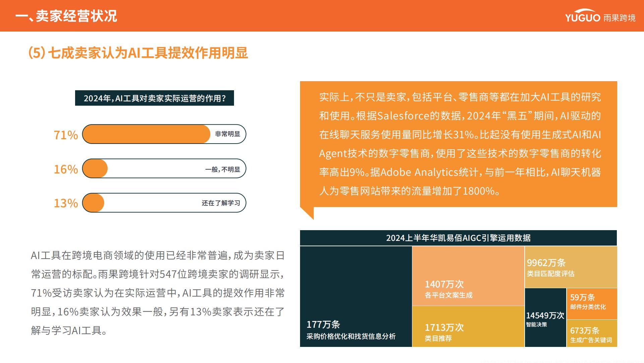Click the orange fill of the 一般,不明显 bar
The width and height of the screenshot is (644, 363).
[x=95, y=168]
